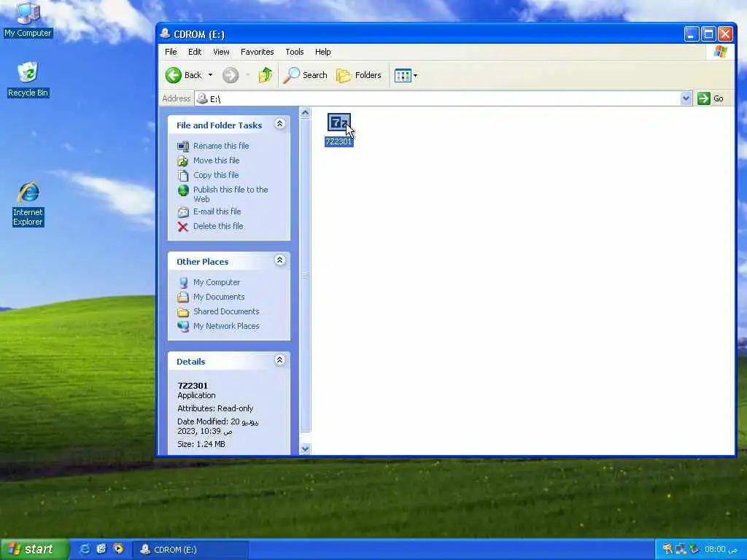Click the rename file icon

point(183,146)
